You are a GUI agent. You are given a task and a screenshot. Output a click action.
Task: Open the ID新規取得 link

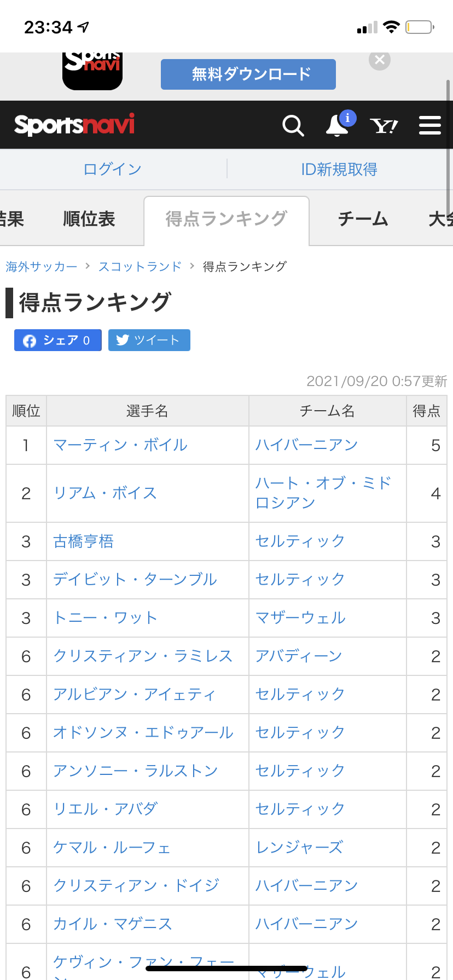[339, 170]
